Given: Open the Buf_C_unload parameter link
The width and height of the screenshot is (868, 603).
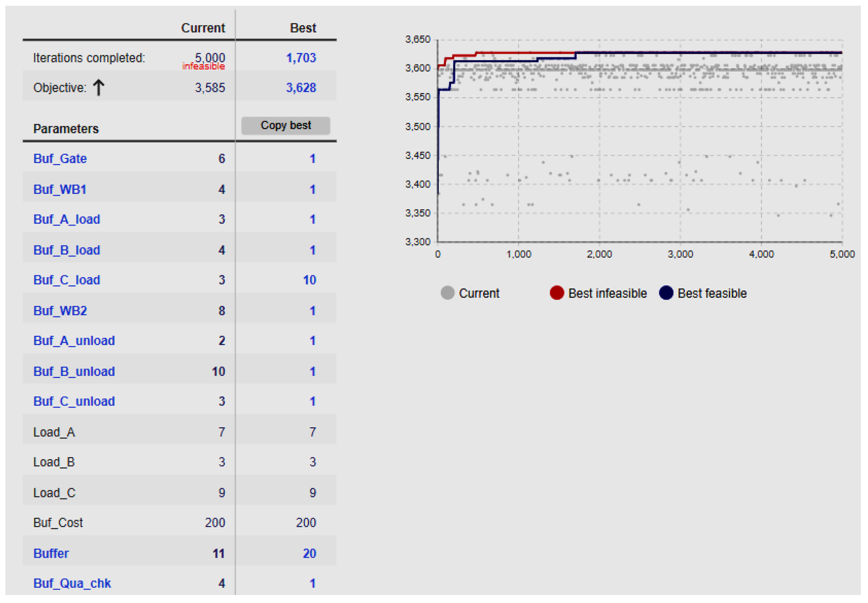Looking at the screenshot, I should 74,402.
